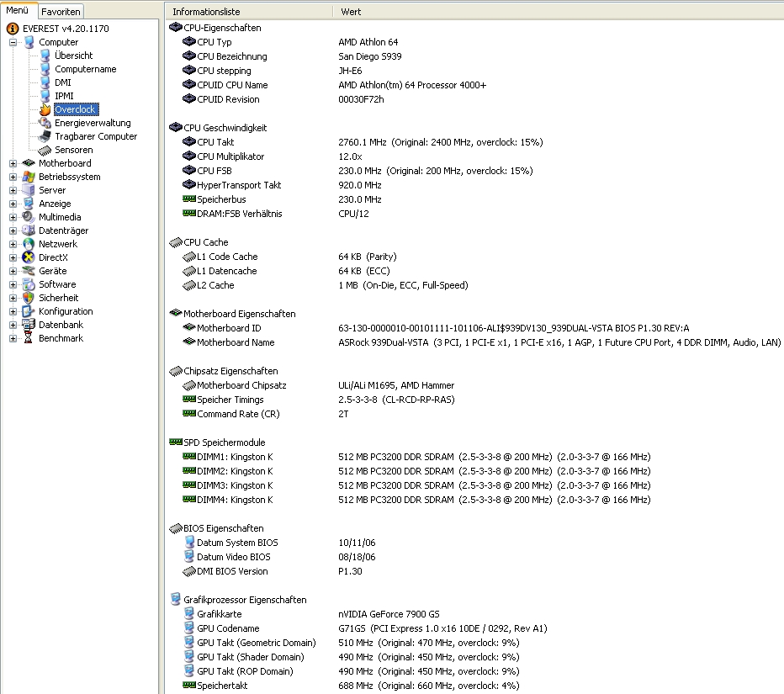This screenshot has height=694, width=784.
Task: Collapse the Computer tree node
Action: [13, 43]
